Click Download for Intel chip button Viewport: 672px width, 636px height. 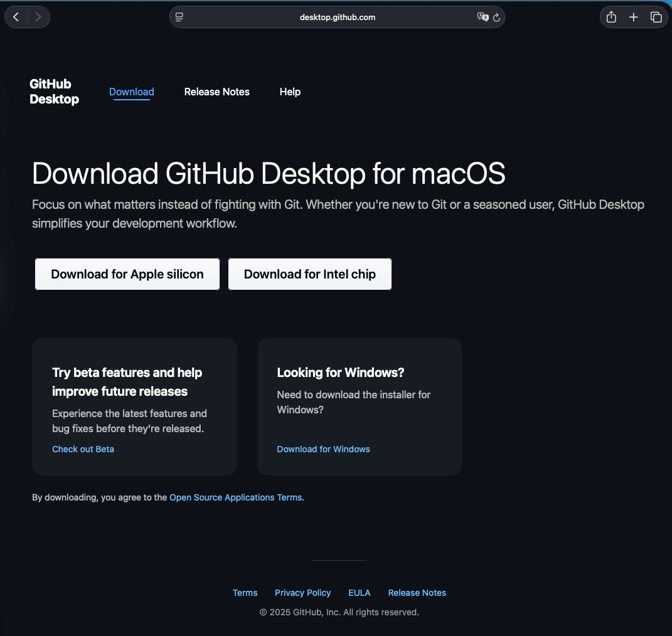pyautogui.click(x=310, y=274)
